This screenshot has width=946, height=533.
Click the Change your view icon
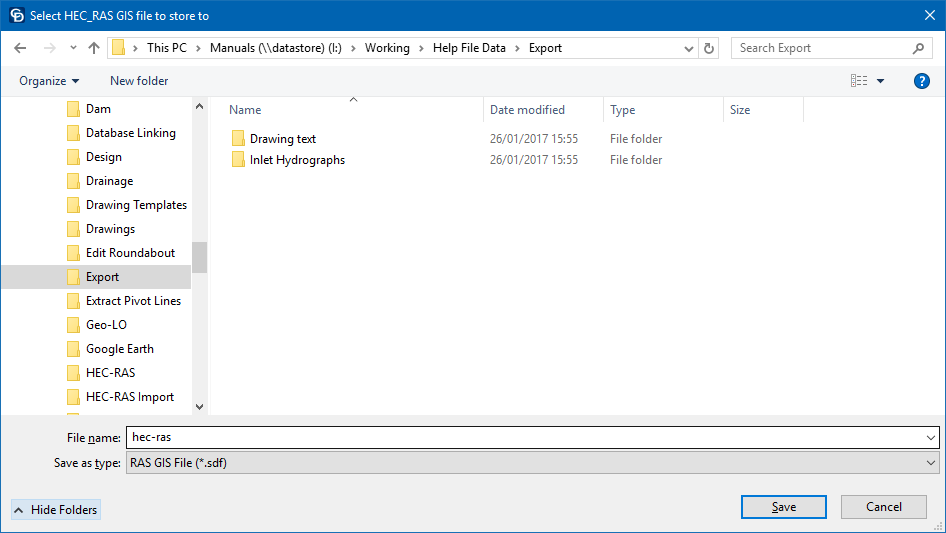coord(859,81)
